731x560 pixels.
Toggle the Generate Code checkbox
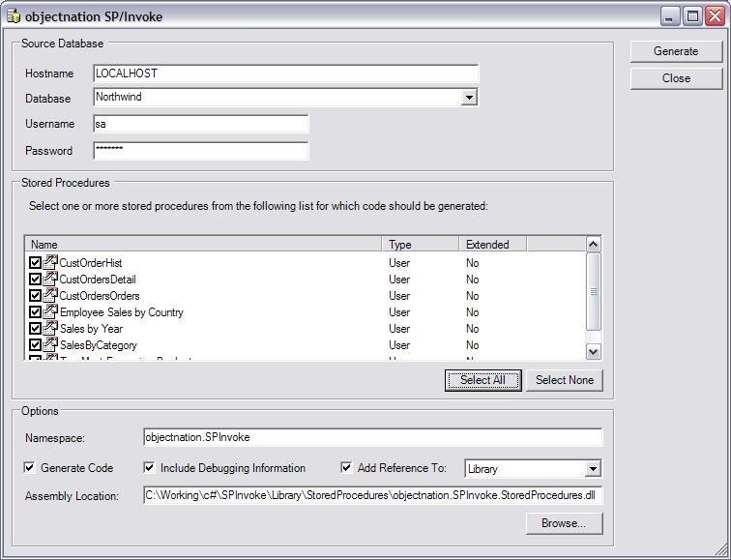(x=29, y=467)
